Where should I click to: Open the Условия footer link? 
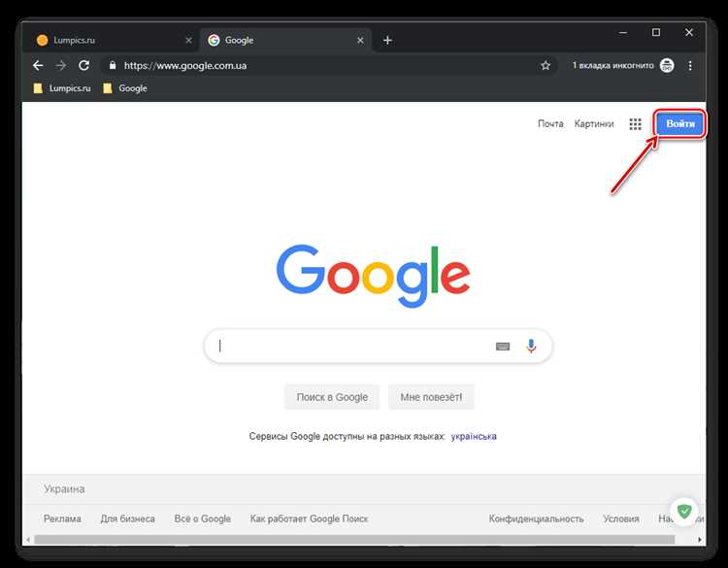(x=621, y=518)
